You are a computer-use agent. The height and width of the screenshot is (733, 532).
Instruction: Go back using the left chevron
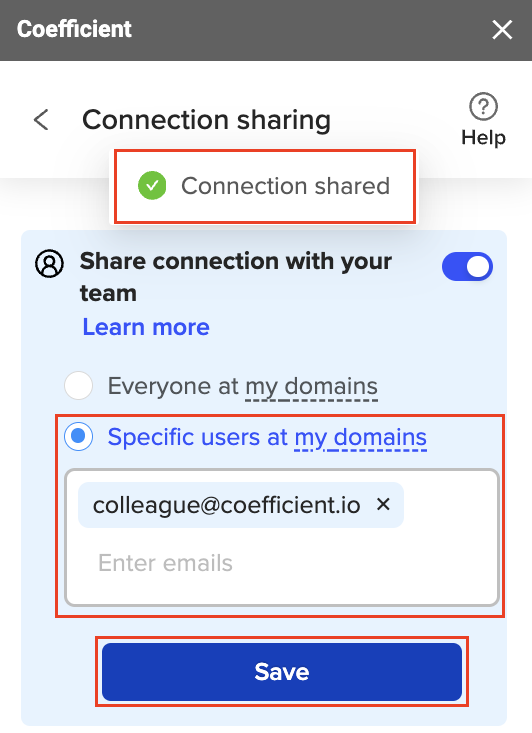[x=42, y=120]
